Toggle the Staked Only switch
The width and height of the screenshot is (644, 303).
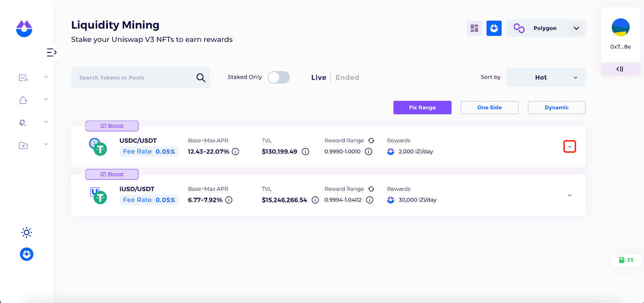coord(279,77)
